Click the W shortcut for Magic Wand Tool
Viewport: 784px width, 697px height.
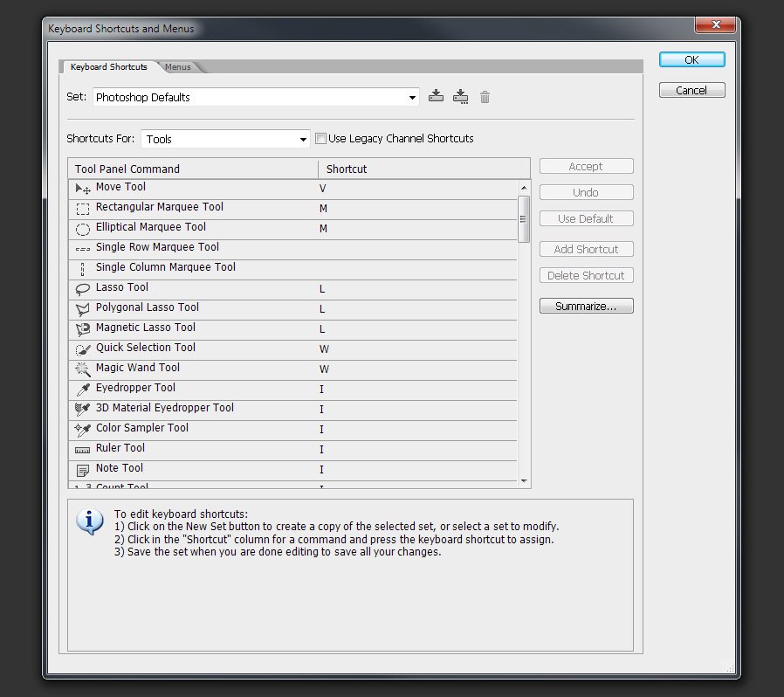click(324, 369)
